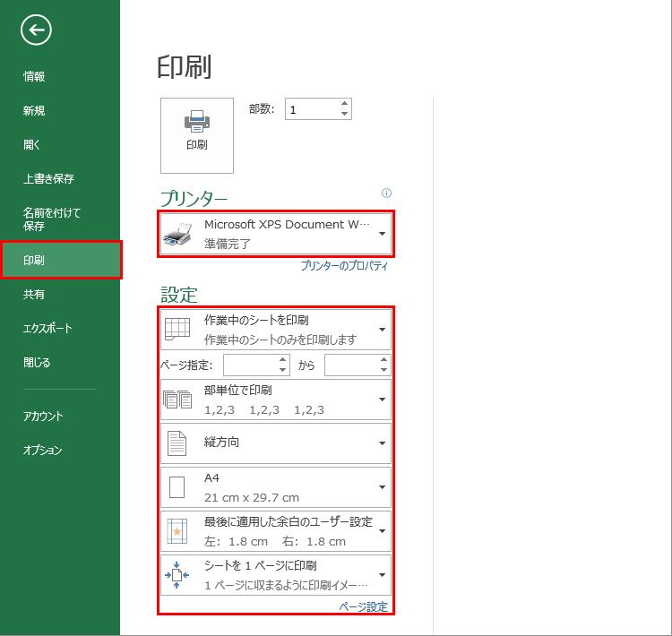This screenshot has height=636, width=672.
Task: Click the printer information icon
Action: 386,193
